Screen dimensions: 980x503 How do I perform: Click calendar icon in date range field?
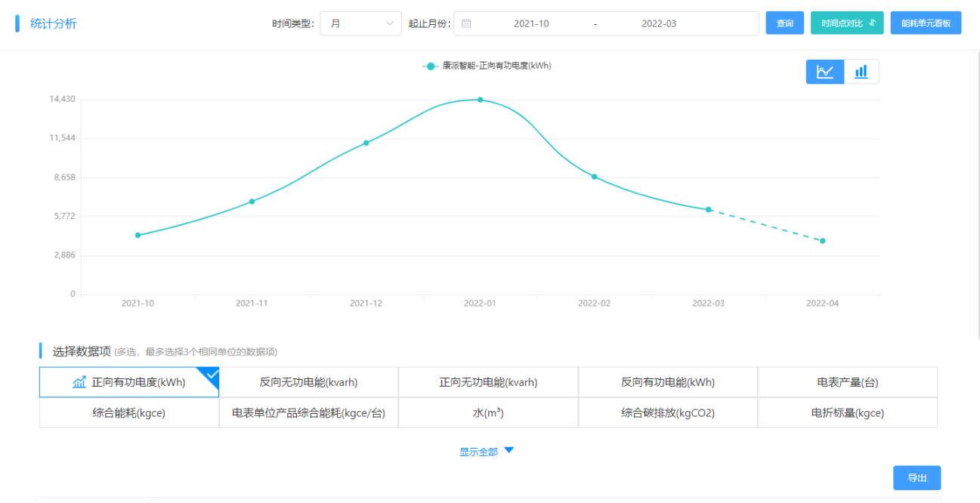tap(466, 23)
